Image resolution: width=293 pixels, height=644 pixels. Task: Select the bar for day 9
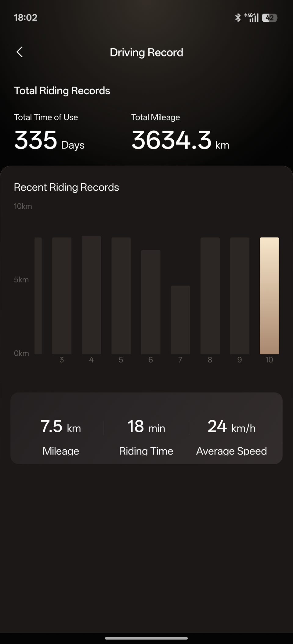click(240, 296)
